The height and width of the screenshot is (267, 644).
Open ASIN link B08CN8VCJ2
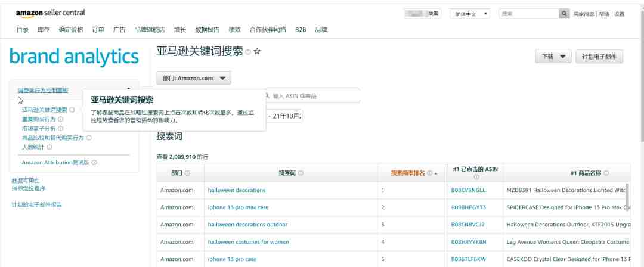click(468, 225)
